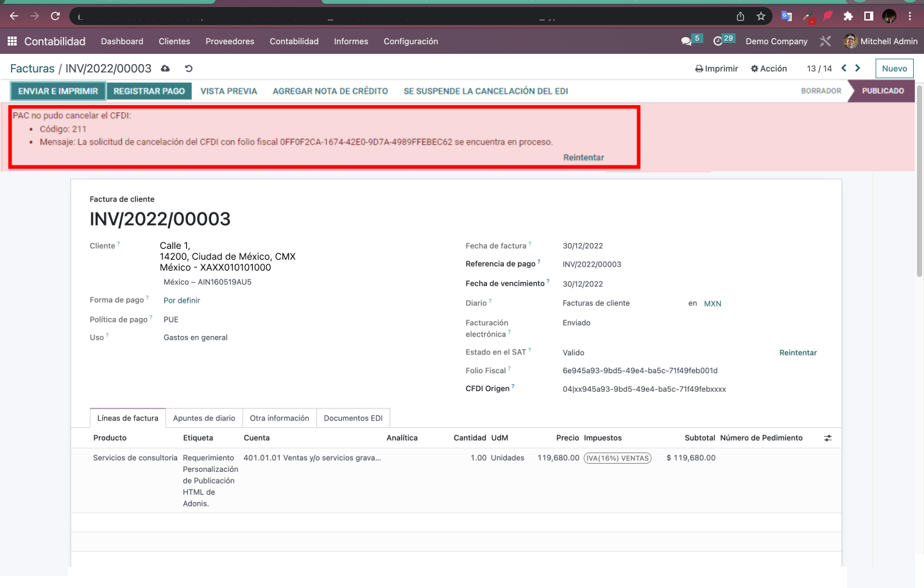Toggle the browser side panel icon
This screenshot has height=588, width=924.
click(868, 16)
